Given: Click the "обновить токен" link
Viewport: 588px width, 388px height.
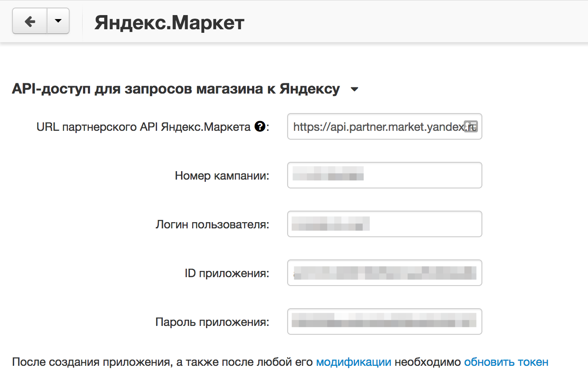Looking at the screenshot, I should 506,362.
